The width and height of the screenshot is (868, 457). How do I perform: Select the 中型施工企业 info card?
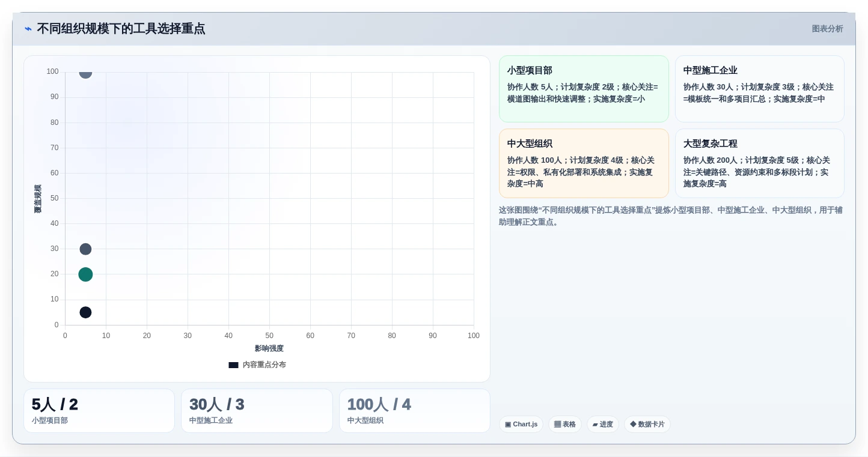coord(760,89)
